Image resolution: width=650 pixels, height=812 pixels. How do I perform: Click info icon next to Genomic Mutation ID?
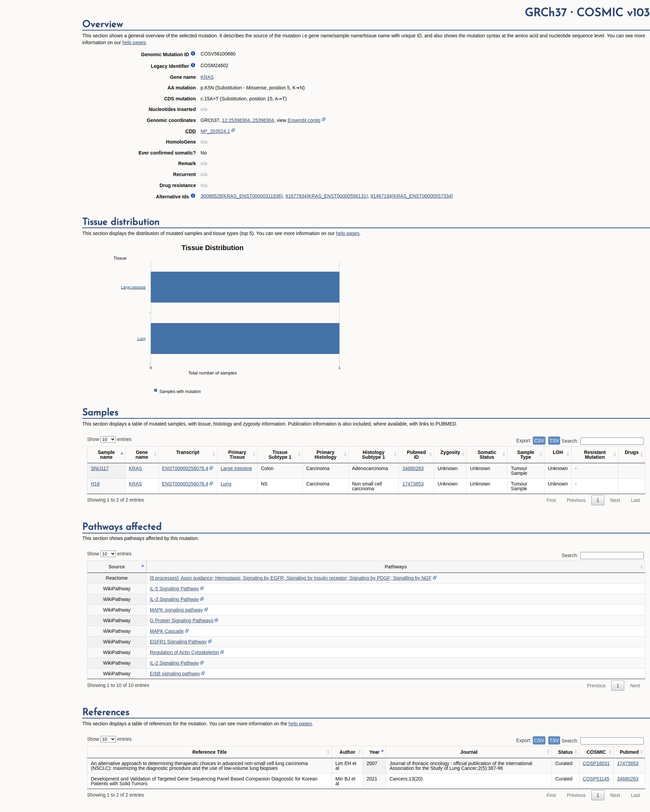tap(193, 54)
